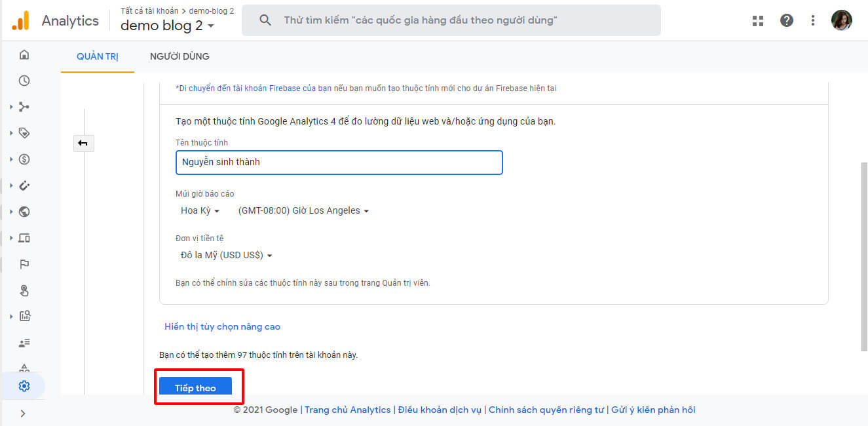Open the flag icon in sidebar

pos(24,264)
